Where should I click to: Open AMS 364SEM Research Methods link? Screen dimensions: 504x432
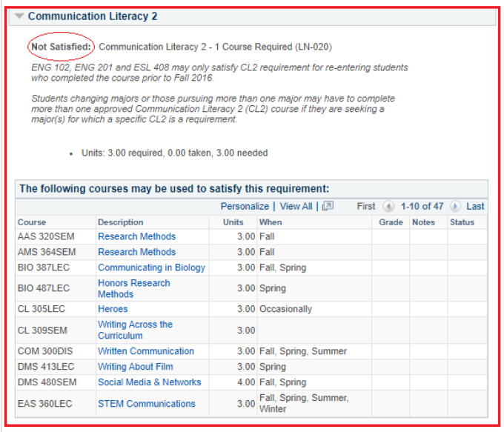tap(136, 252)
